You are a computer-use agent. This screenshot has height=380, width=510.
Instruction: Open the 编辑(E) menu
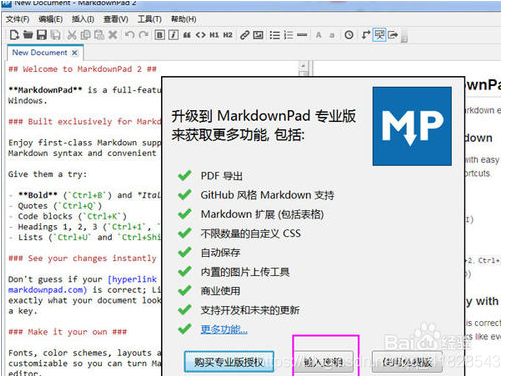click(x=51, y=19)
